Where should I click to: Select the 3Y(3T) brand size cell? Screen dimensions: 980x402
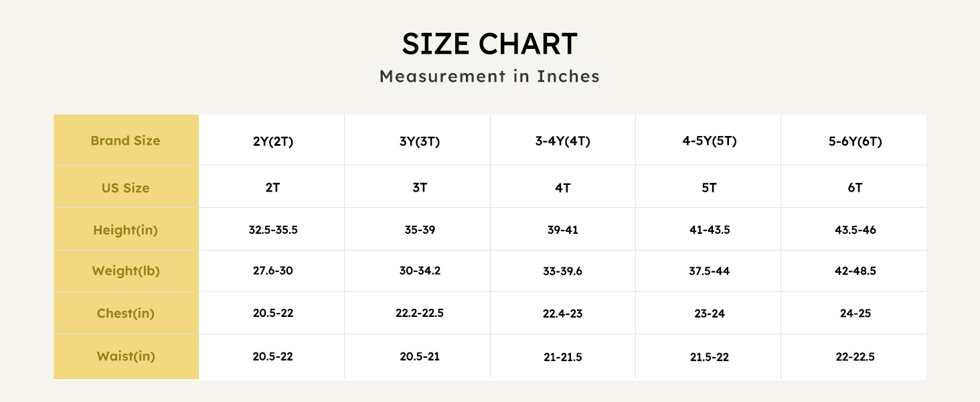419,141
